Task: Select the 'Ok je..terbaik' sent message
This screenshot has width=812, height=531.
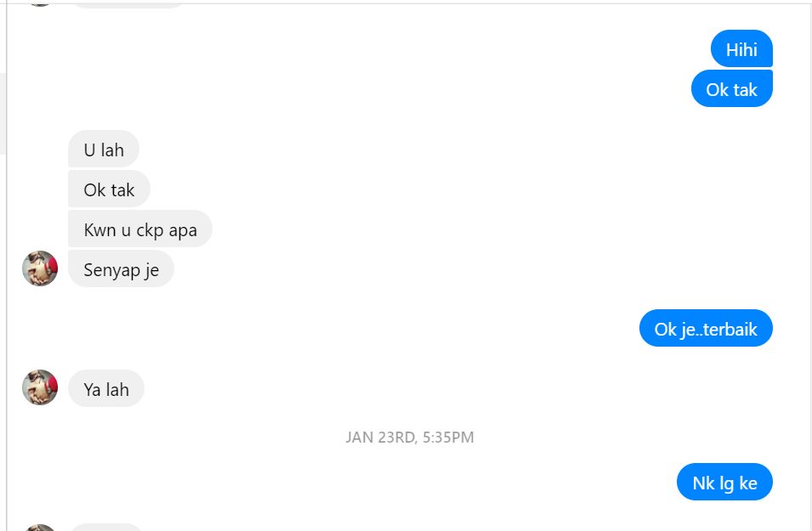Action: (706, 328)
